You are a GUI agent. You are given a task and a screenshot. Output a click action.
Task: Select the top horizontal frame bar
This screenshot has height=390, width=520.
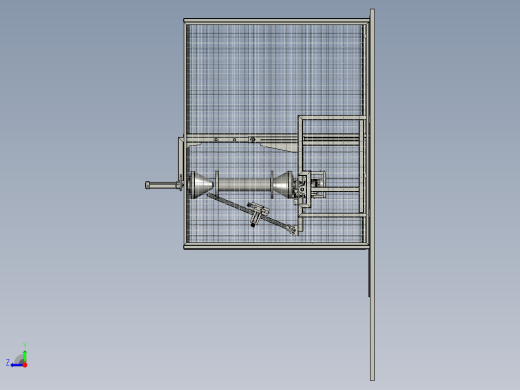277,21
